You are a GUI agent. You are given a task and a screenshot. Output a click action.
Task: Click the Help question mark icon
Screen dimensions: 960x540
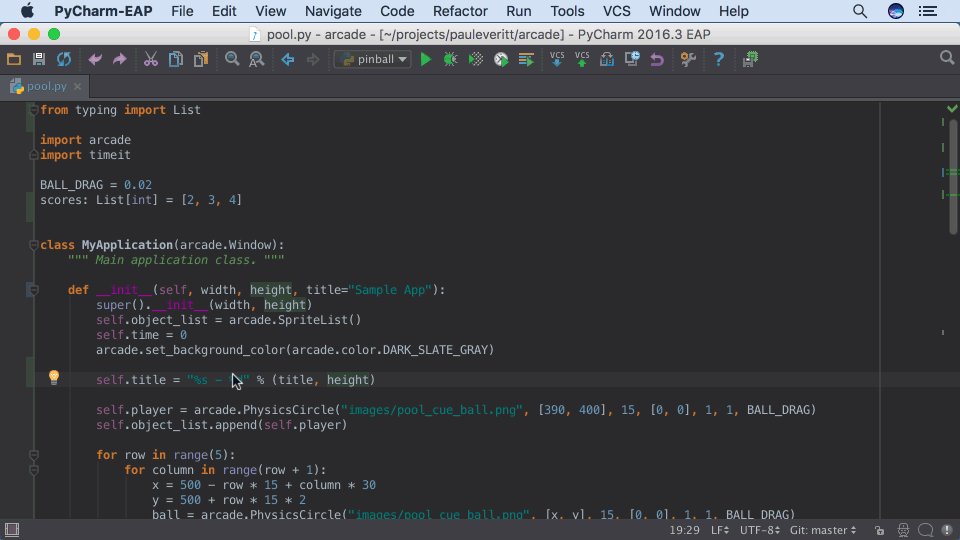tap(719, 59)
